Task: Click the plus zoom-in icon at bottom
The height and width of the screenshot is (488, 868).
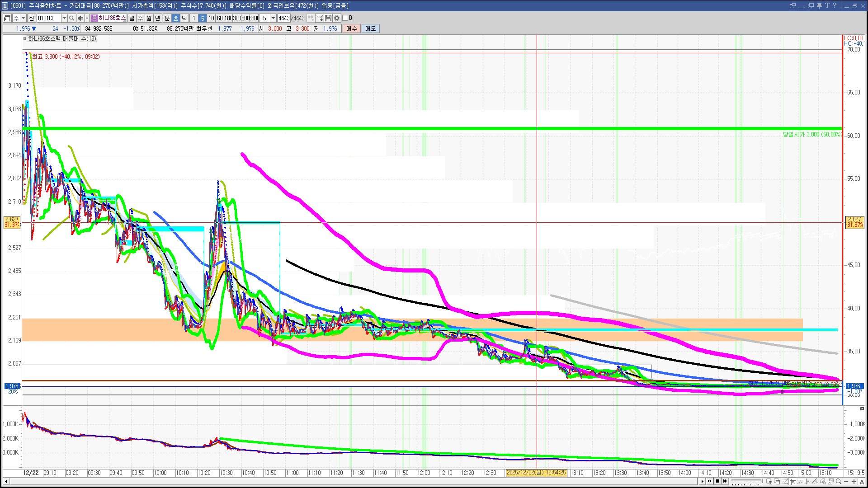Action: [854, 482]
